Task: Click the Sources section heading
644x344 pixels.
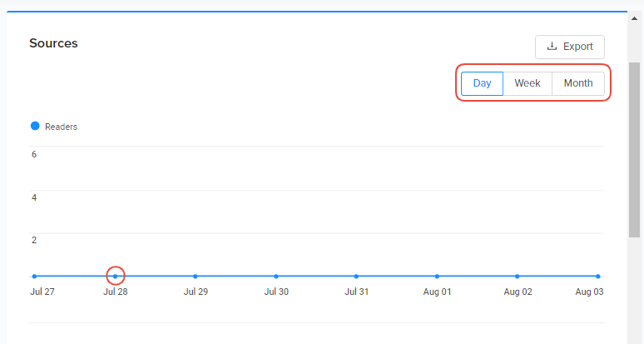Action: tap(53, 43)
